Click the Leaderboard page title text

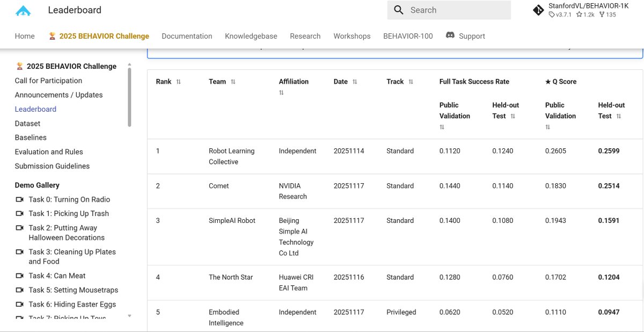75,10
